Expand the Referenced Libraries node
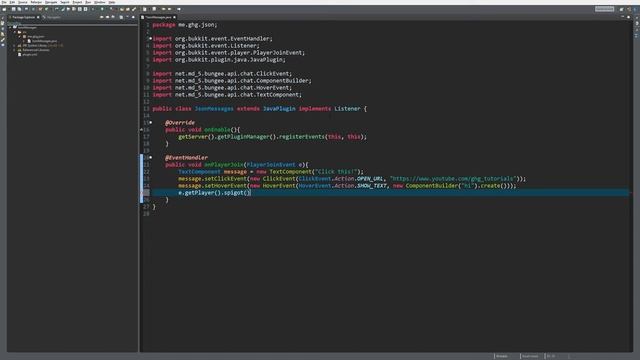Viewport: 640px width, 360px height. [15, 50]
